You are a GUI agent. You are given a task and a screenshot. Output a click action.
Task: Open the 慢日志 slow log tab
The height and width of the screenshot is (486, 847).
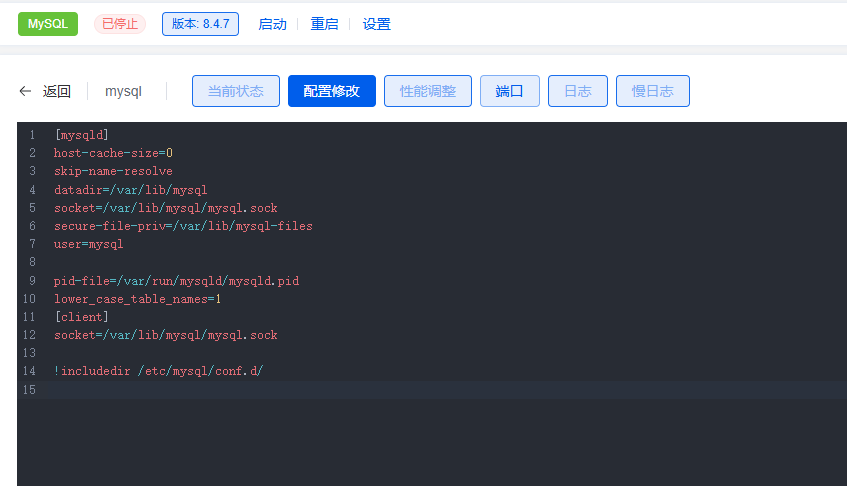[653, 91]
